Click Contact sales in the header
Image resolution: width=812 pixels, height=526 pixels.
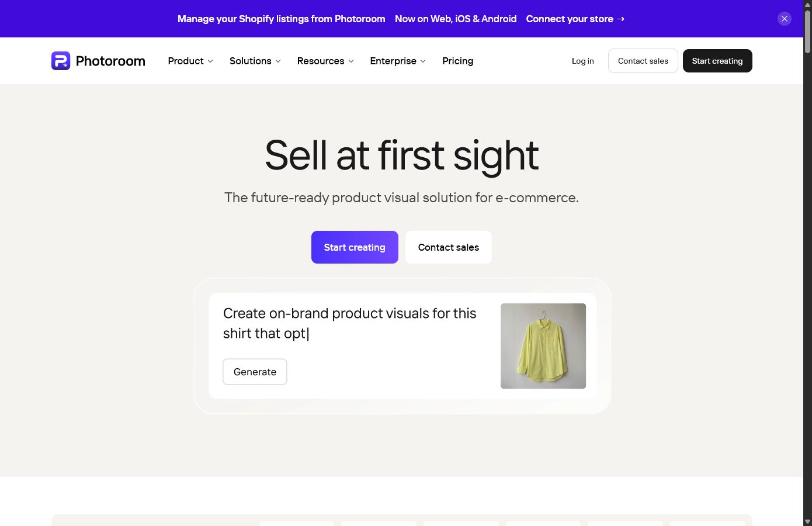[643, 61]
